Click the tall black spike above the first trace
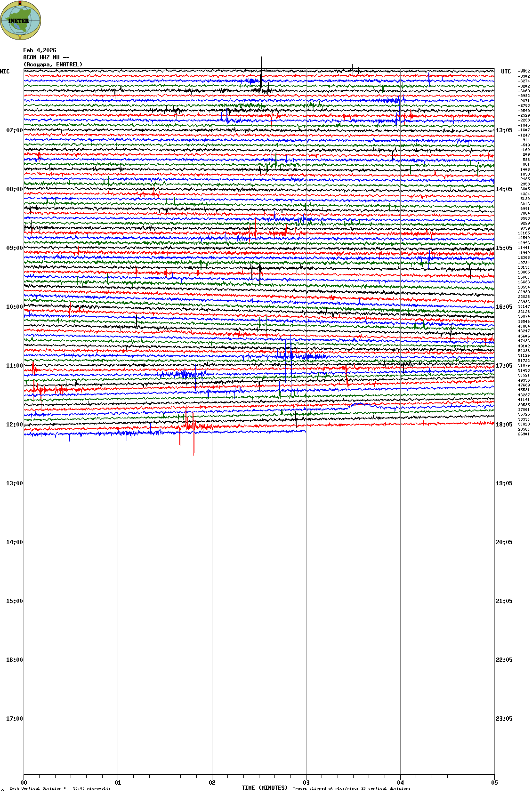 pos(261,64)
